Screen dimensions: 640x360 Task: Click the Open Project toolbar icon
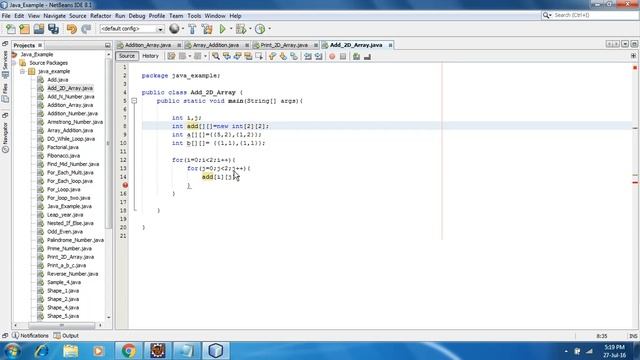pos(39,29)
